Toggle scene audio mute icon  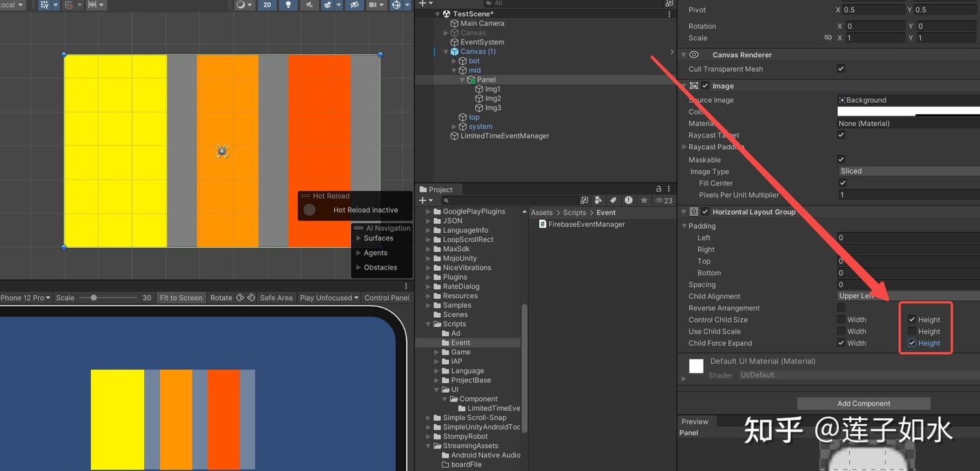point(309,5)
